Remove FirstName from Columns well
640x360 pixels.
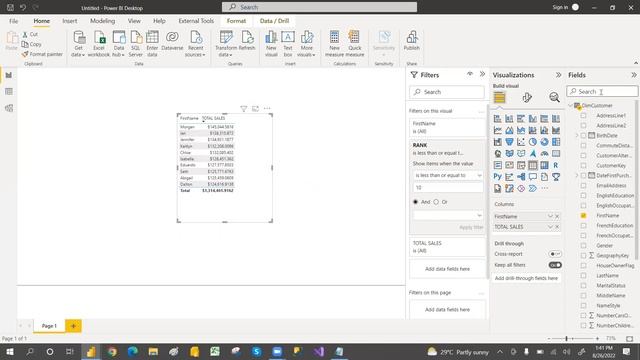(557, 216)
